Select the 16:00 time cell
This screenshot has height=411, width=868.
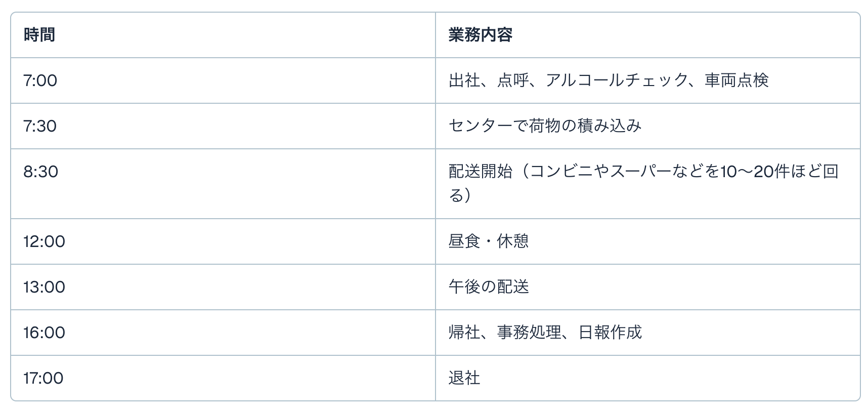[x=44, y=333]
